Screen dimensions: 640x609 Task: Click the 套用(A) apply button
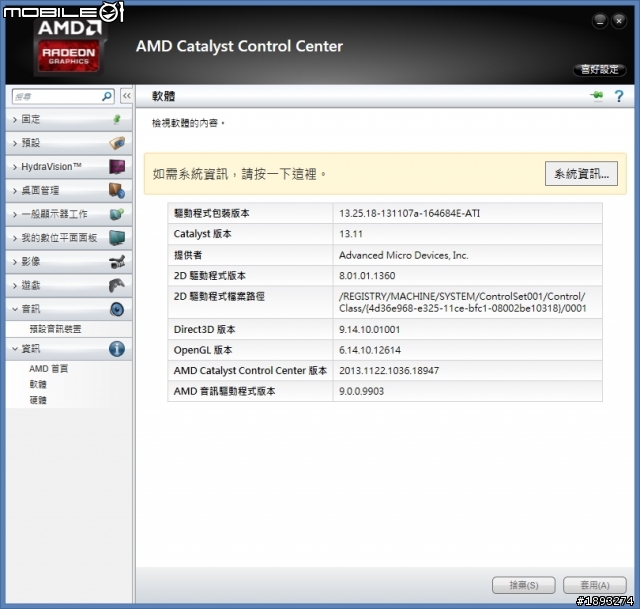tap(595, 585)
